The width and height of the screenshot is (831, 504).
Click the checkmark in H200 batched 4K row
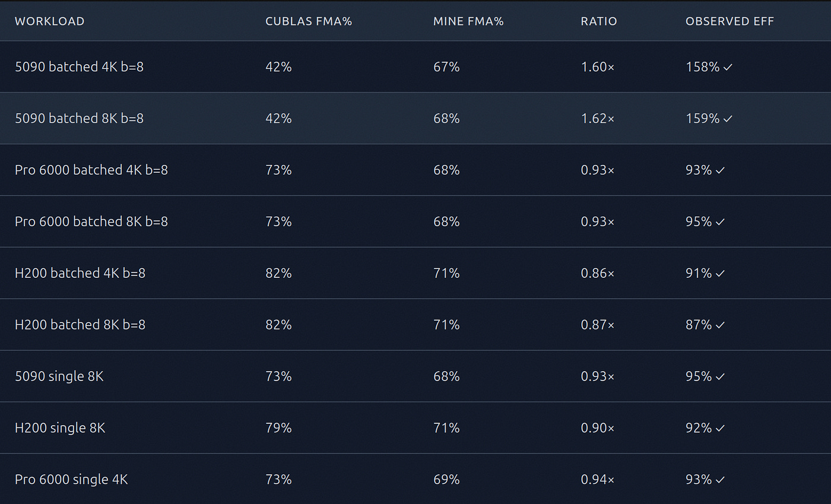pyautogui.click(x=720, y=274)
